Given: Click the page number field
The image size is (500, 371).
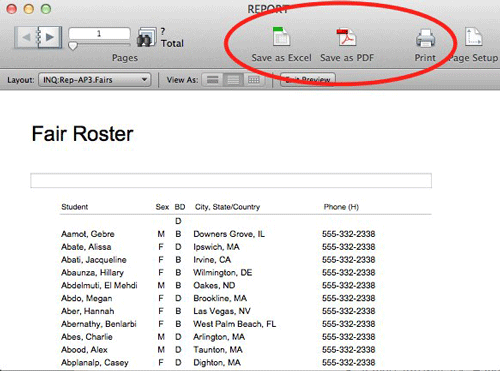Looking at the screenshot, I should click(x=99, y=34).
